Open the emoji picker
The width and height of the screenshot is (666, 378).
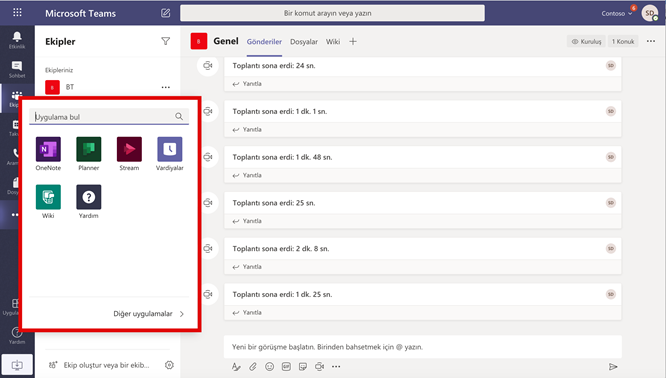point(269,367)
